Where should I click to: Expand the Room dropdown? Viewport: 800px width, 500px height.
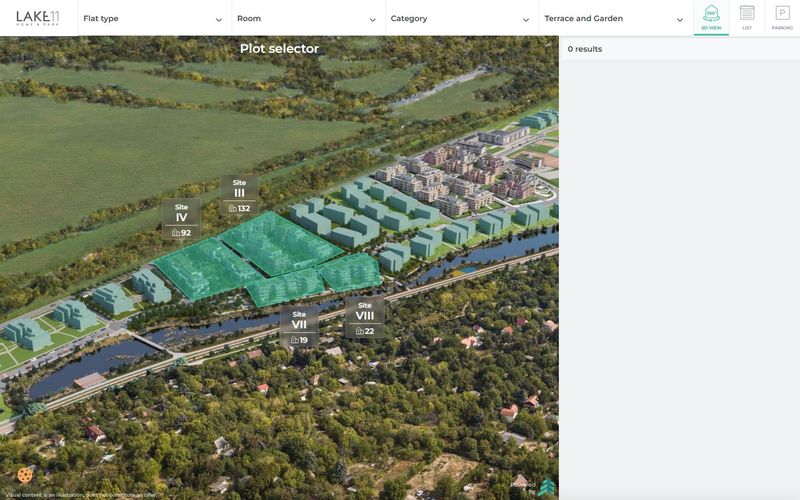[x=308, y=18]
